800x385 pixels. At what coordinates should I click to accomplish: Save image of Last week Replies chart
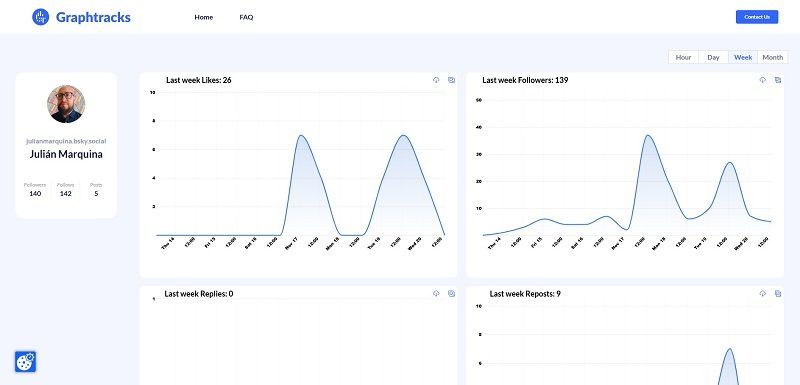coord(452,293)
